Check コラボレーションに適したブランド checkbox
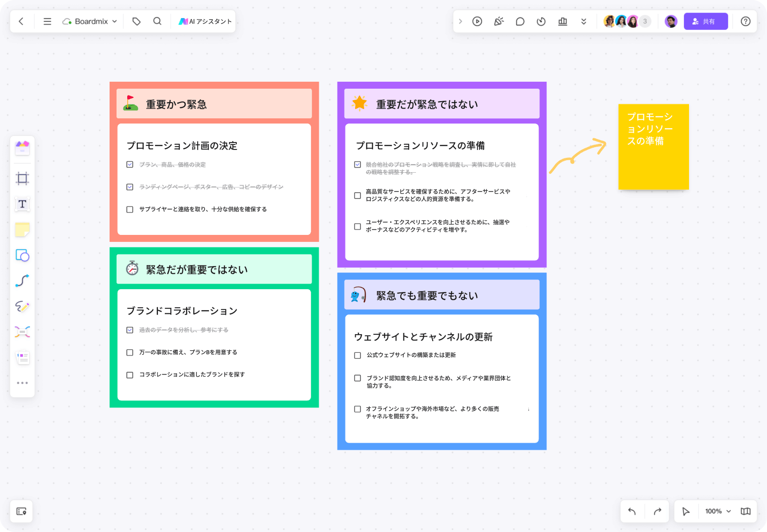The image size is (767, 532). tap(130, 375)
